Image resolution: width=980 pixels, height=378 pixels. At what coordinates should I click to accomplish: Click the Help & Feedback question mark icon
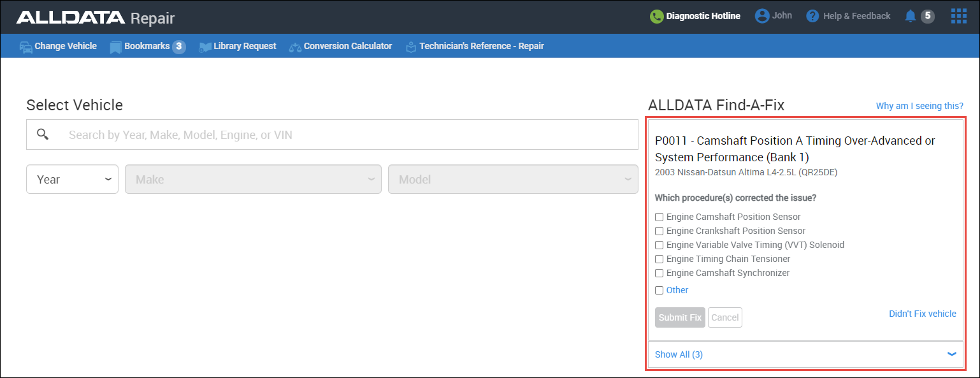[813, 16]
